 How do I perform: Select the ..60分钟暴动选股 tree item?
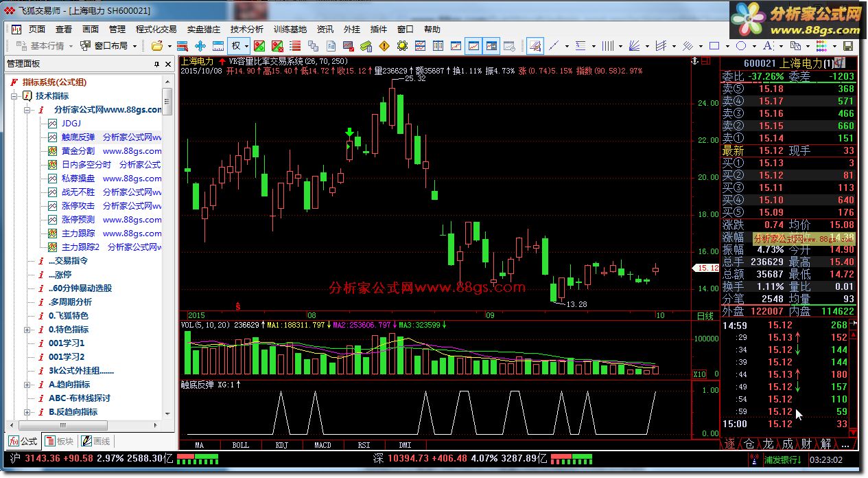pos(80,288)
